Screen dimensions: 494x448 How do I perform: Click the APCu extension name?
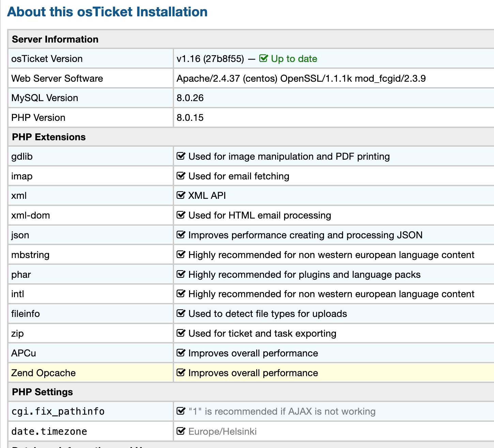click(24, 353)
